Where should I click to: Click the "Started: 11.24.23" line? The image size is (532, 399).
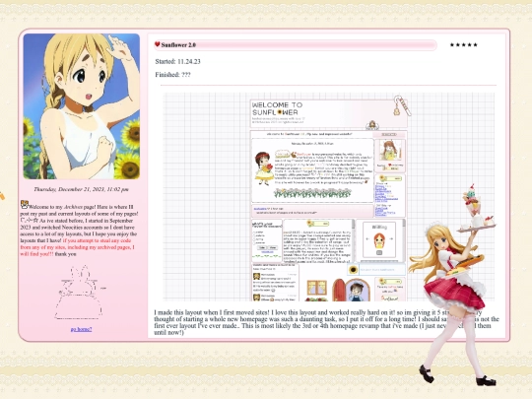177,61
